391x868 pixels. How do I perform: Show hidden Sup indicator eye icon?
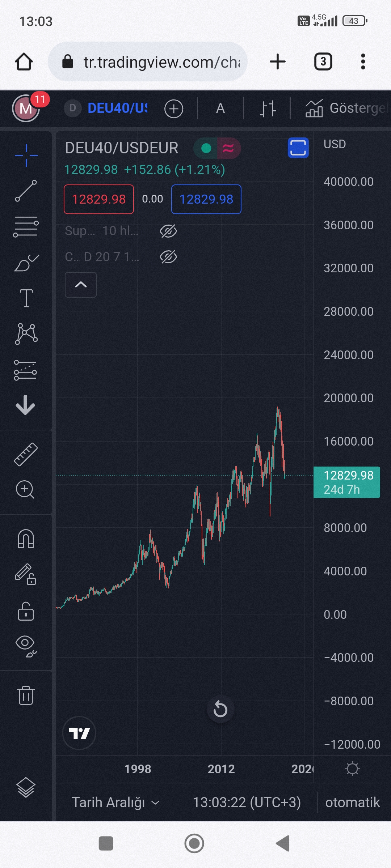tap(168, 231)
